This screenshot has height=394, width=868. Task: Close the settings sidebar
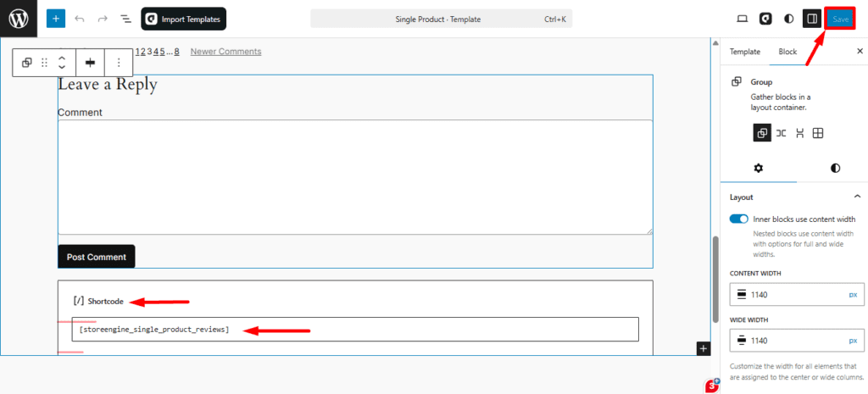[860, 51]
